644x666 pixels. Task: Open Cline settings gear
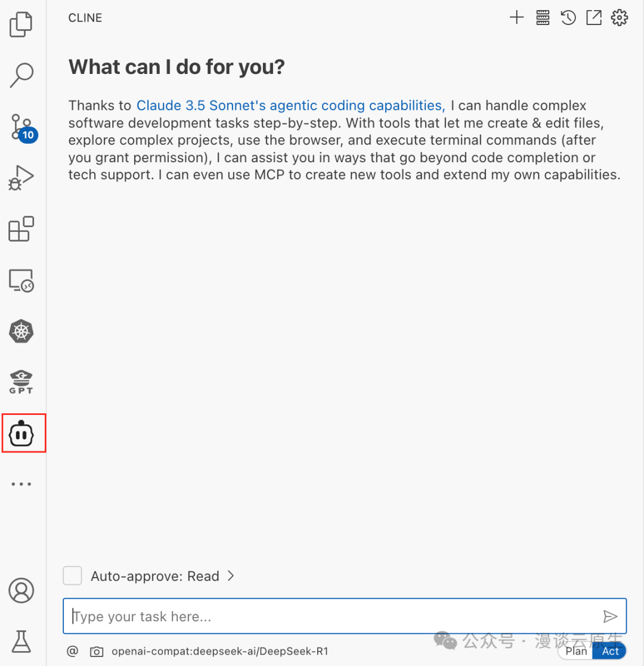point(620,17)
